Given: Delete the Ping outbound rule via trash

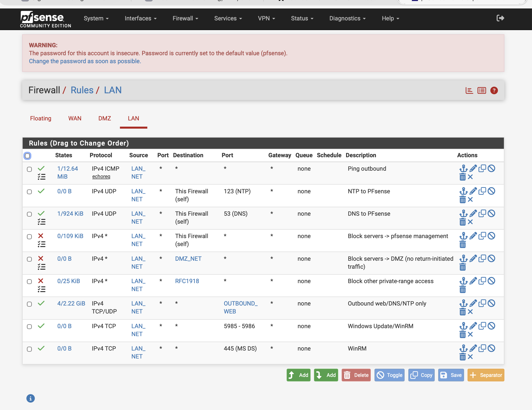Looking at the screenshot, I should click(x=463, y=177).
